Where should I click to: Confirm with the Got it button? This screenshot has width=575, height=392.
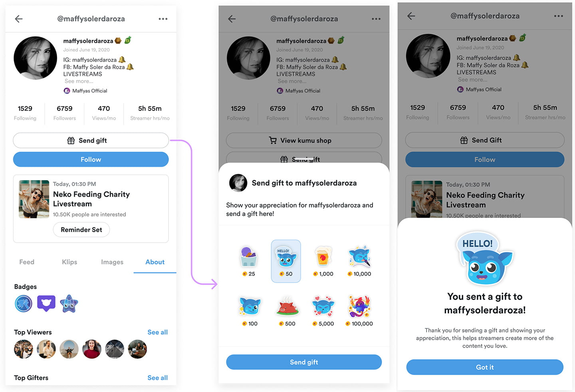click(x=485, y=367)
